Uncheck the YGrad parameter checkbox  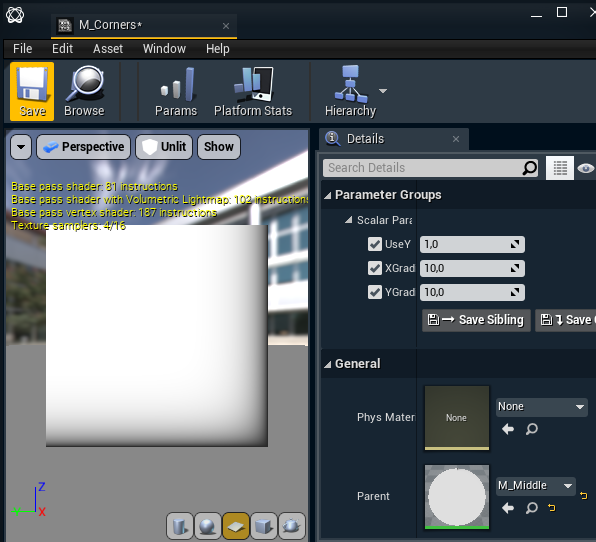(375, 292)
